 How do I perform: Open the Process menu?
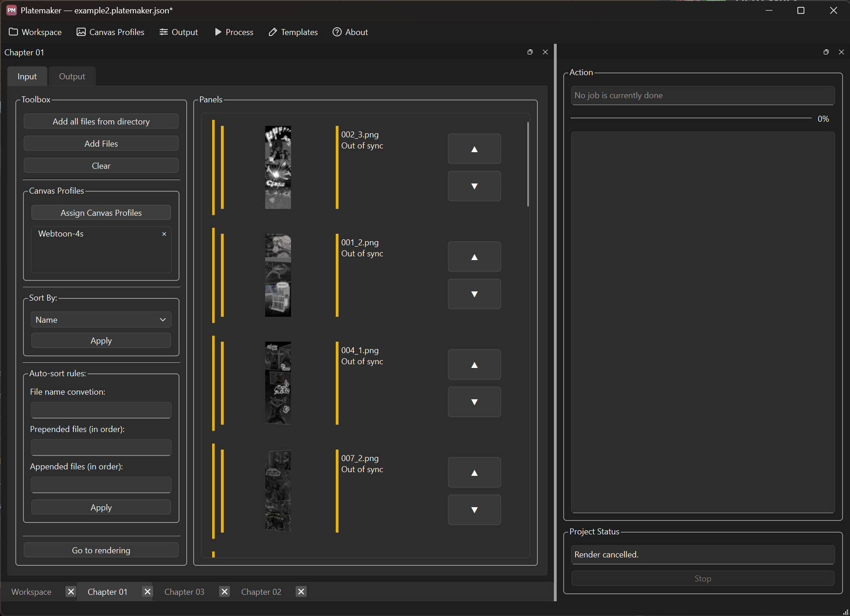(234, 32)
